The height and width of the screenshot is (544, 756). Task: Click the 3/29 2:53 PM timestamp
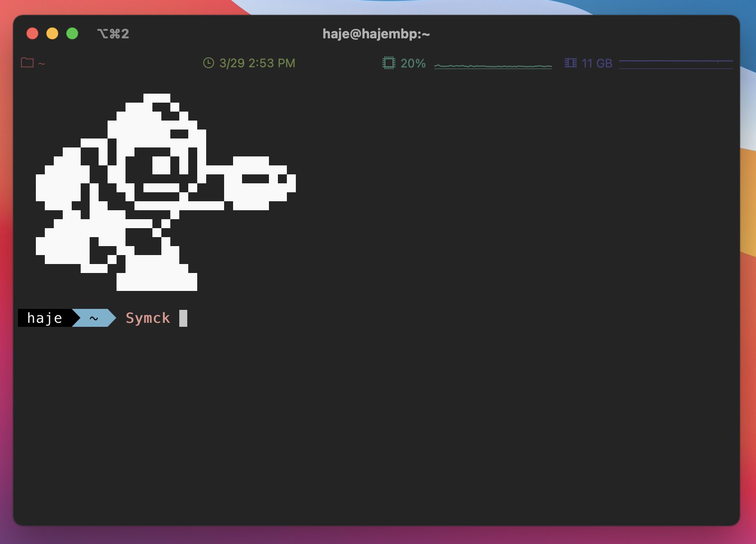click(256, 63)
